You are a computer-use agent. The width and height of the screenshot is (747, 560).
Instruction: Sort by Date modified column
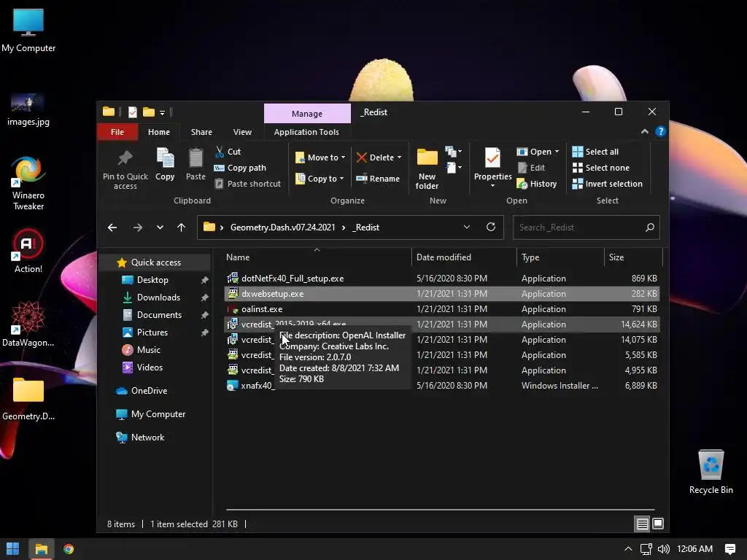click(464, 257)
